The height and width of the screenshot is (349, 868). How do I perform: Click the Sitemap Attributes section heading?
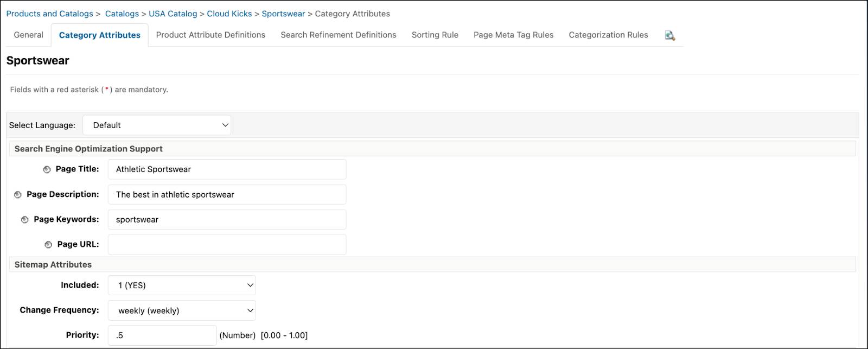(x=53, y=265)
